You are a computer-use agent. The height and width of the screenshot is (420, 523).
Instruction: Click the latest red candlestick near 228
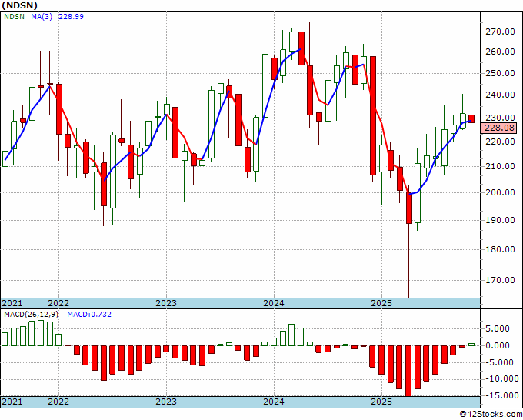tap(471, 118)
